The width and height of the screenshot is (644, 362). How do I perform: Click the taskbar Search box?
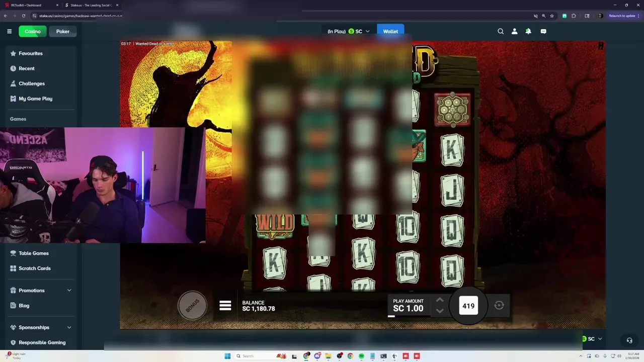pos(261,356)
